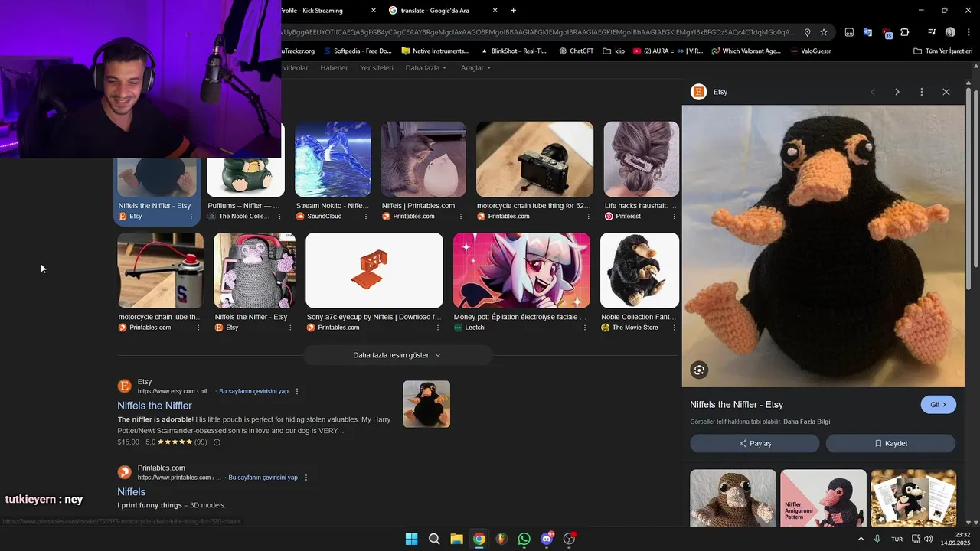Screen dimensions: 980x551
Task: Open Chrome's three-dot menu
Action: click(x=967, y=32)
